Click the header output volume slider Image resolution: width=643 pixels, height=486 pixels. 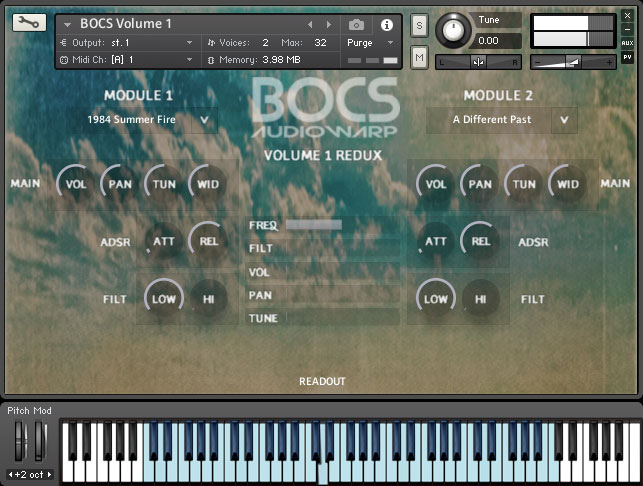[x=573, y=62]
